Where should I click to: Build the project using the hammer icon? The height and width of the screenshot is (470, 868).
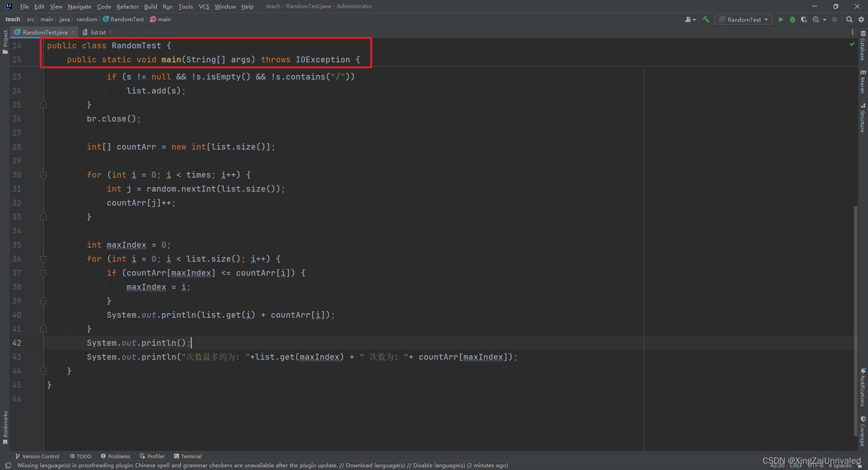tap(706, 19)
